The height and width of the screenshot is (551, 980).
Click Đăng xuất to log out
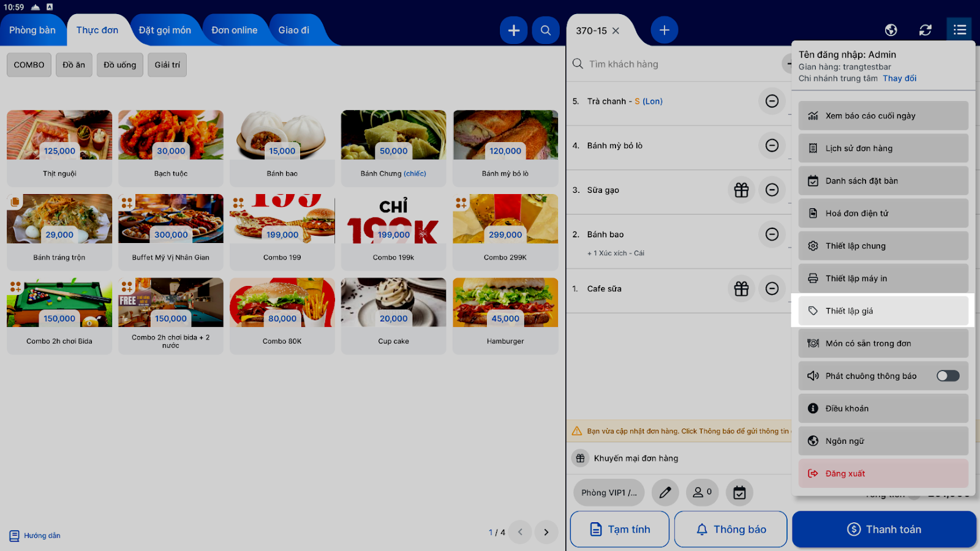coord(883,473)
